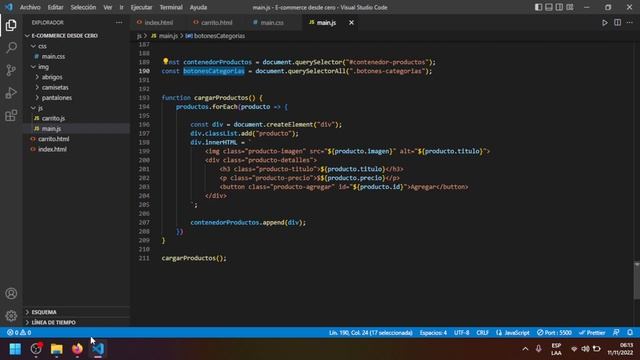Click Visual Studio Code taskbar icon

pos(98,349)
